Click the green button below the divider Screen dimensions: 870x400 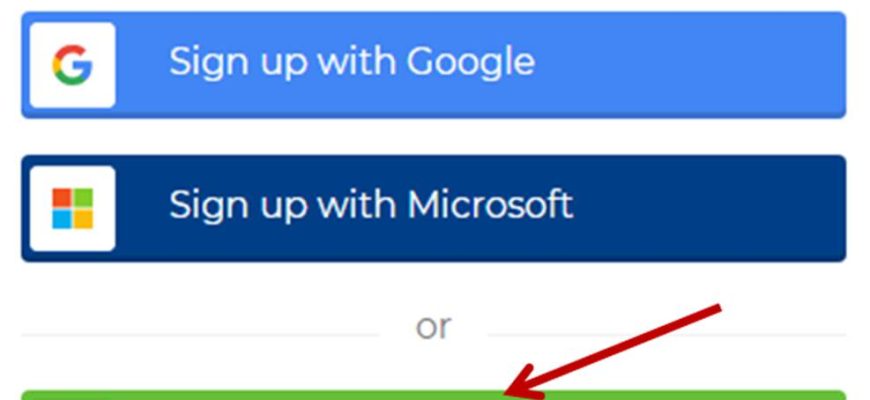pos(433,395)
